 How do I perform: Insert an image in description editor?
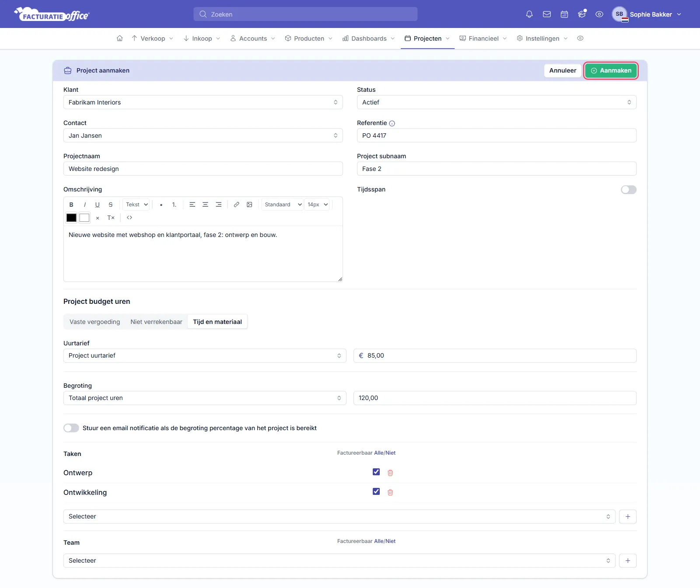[249, 205]
